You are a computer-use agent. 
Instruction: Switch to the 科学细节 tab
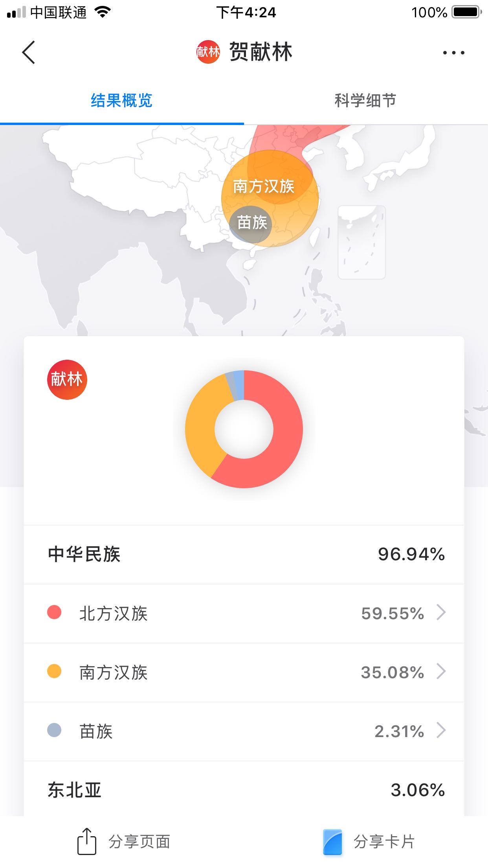[x=365, y=101]
